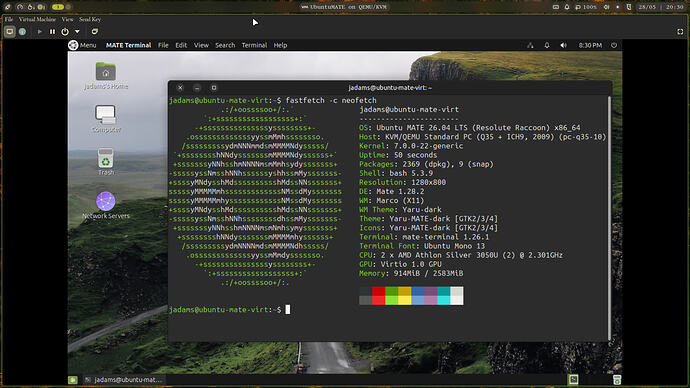This screenshot has height=388, width=690.
Task: Pause the virtual machine
Action: tap(52, 32)
